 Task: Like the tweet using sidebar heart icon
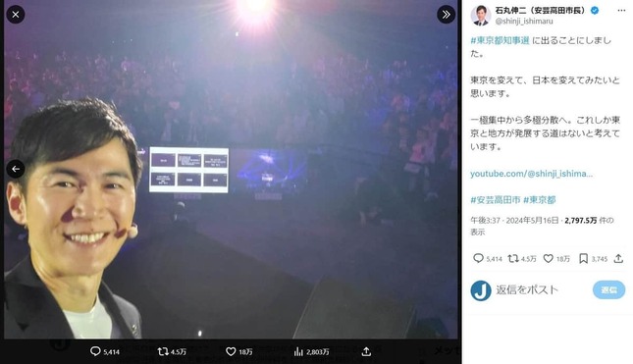tap(548, 258)
